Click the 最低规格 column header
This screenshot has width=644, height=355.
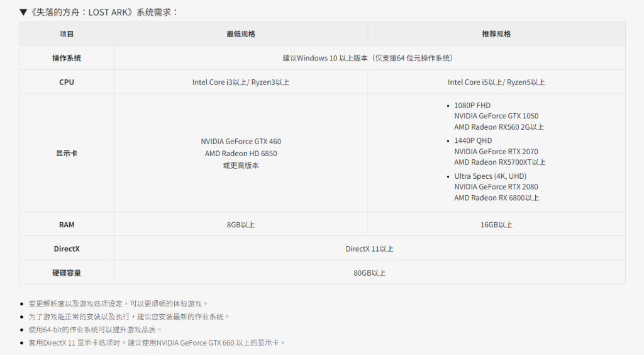241,34
